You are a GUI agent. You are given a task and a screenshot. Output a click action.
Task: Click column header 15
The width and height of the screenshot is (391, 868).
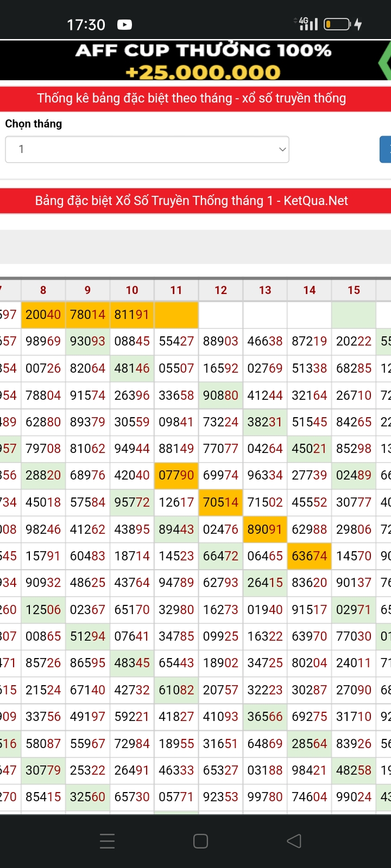(x=354, y=290)
